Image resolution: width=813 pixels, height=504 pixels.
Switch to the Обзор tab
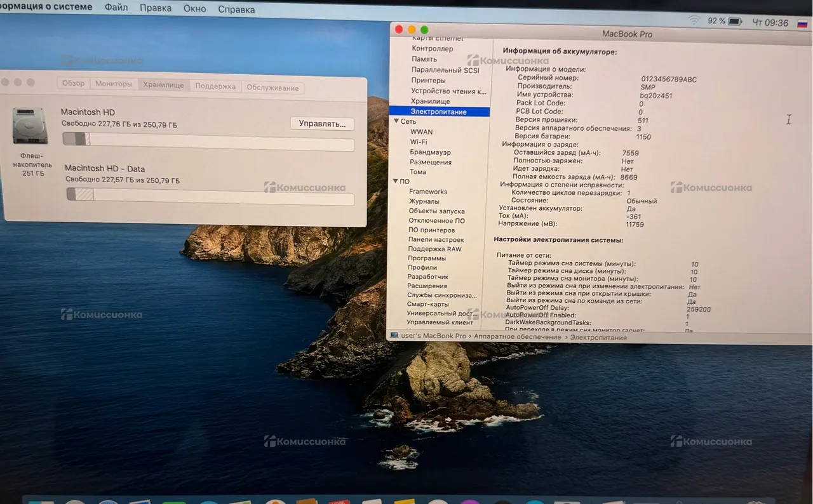[x=73, y=84]
